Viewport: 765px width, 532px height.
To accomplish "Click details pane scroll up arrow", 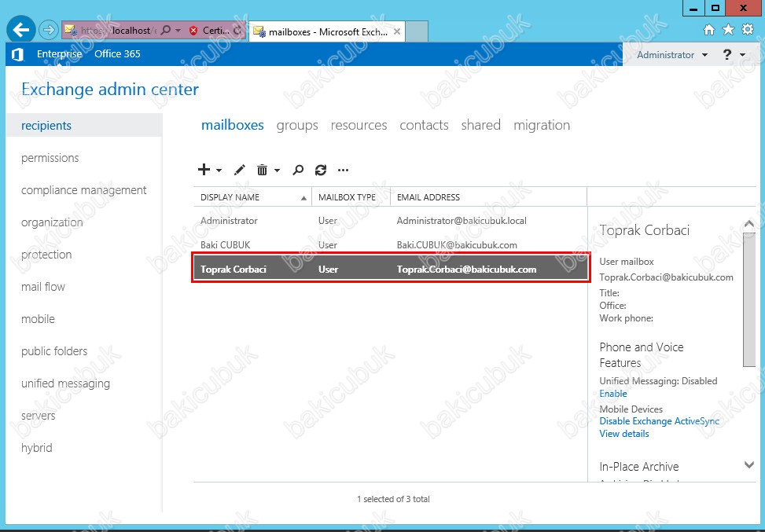I will click(749, 223).
